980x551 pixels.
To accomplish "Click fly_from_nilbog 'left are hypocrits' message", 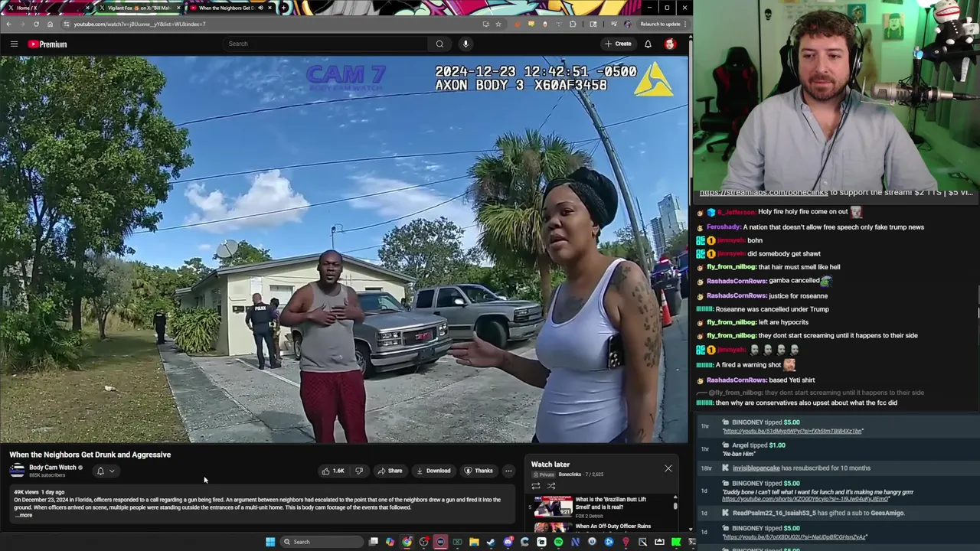I will (758, 322).
